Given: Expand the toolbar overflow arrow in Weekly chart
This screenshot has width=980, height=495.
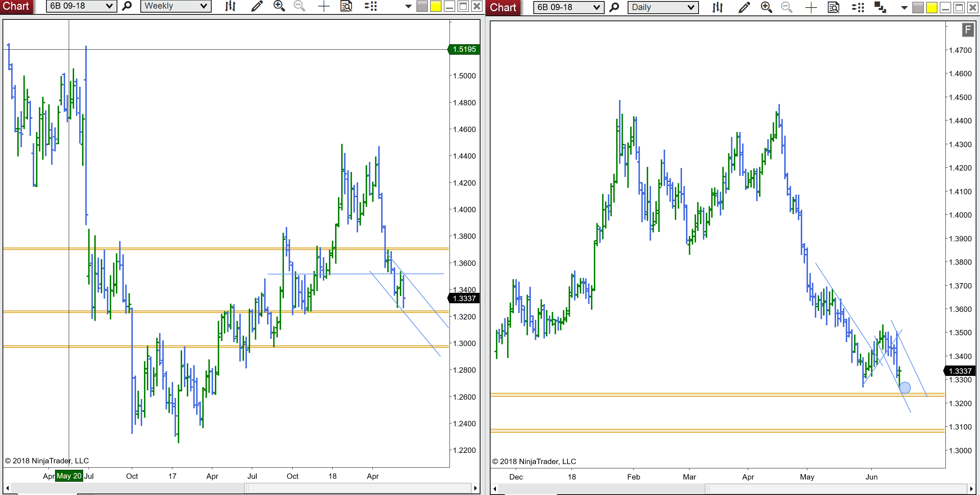Looking at the screenshot, I should [408, 6].
